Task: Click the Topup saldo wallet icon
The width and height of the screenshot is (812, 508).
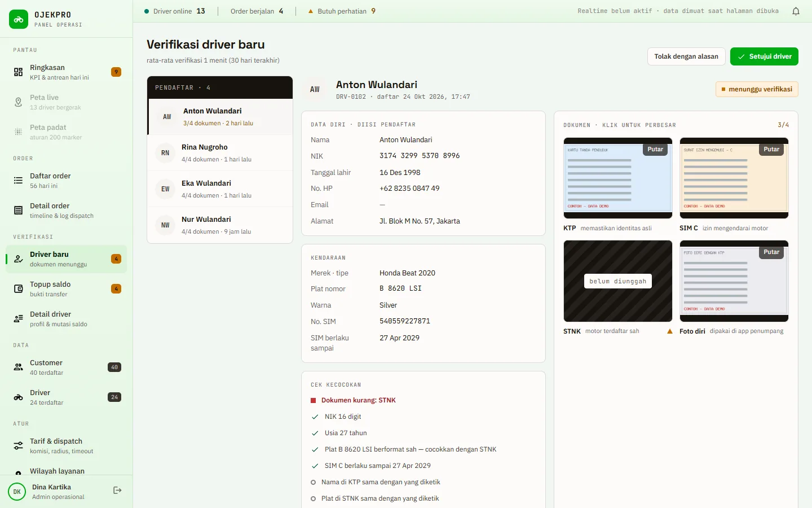Action: point(19,289)
